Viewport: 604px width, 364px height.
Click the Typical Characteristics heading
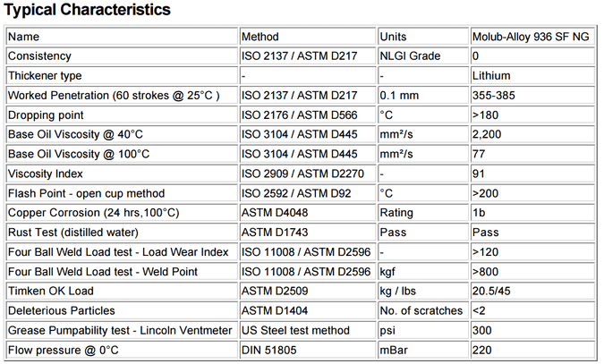[88, 11]
